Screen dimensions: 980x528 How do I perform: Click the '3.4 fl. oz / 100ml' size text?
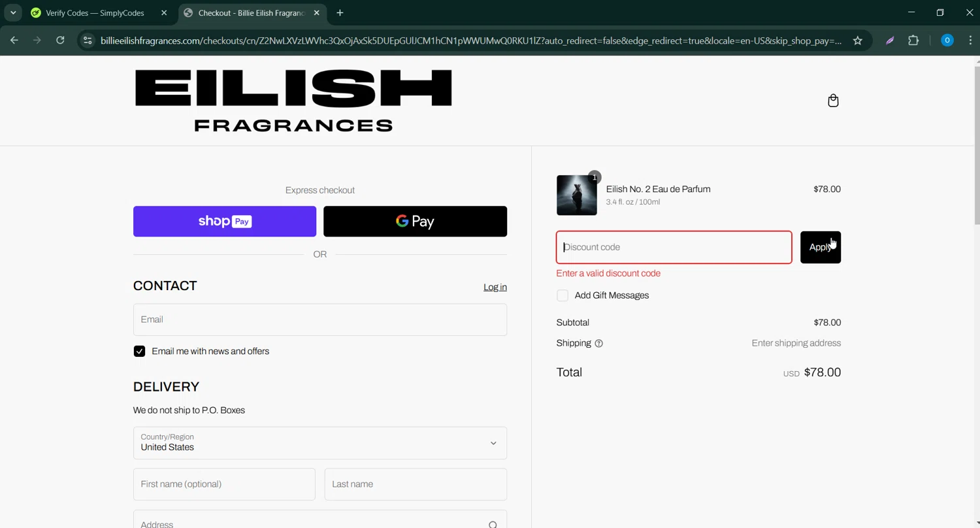pos(633,202)
